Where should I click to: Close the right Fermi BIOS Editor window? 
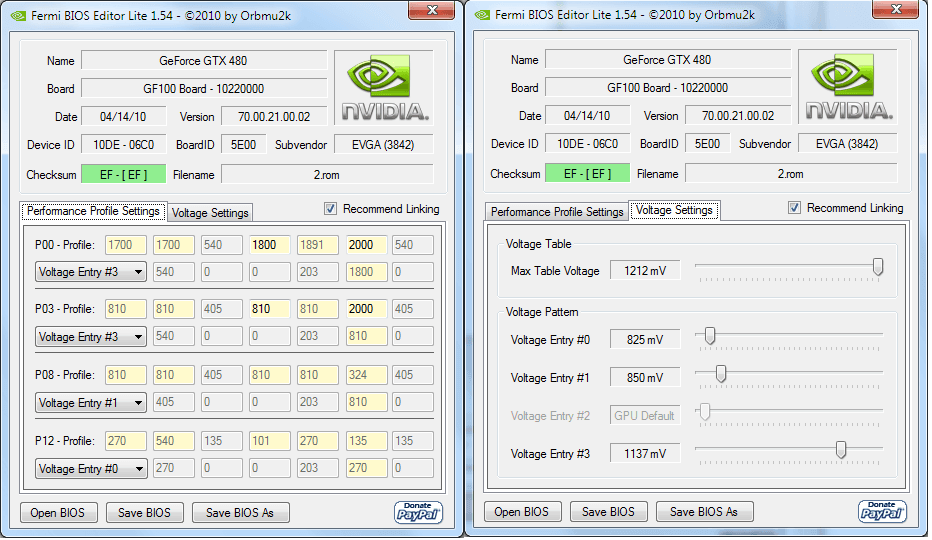(896, 8)
